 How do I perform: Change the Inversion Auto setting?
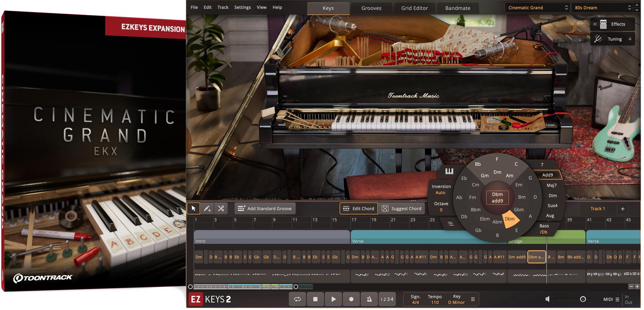441,190
